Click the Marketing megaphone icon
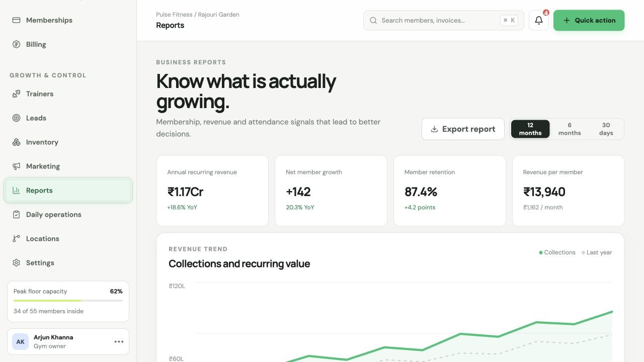Screen dimensions: 644x362 16,166
